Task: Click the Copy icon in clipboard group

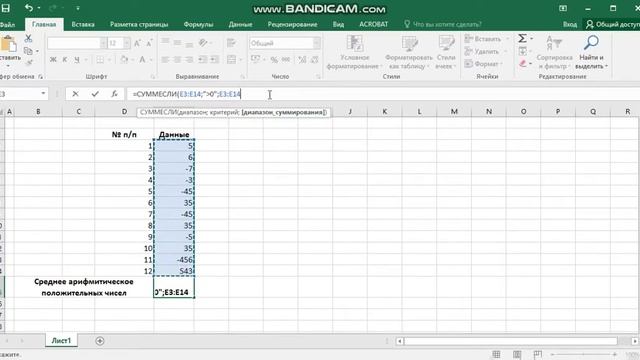Action: click(28, 51)
